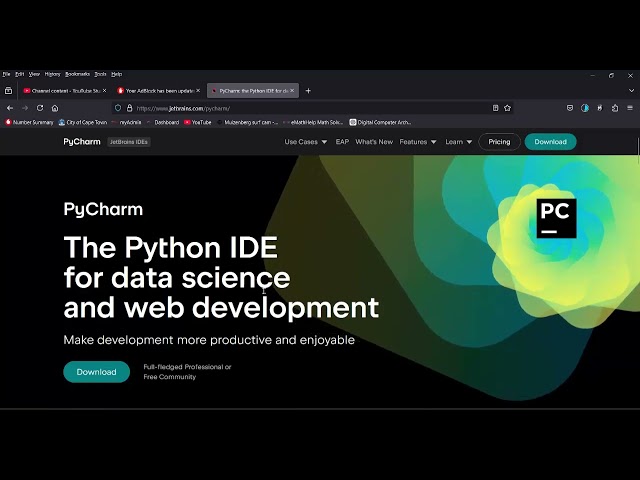Open the browser home page icon
This screenshot has width=640, height=480.
click(x=55, y=108)
